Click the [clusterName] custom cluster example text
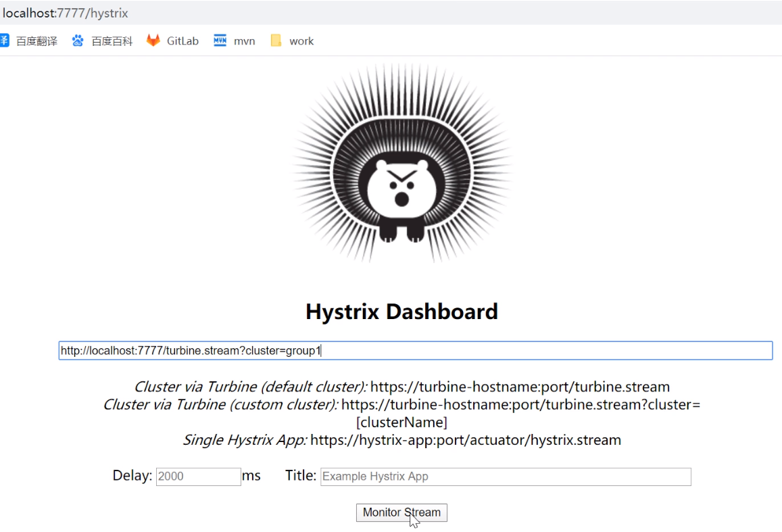Screen dimensions: 782x532 (401, 422)
